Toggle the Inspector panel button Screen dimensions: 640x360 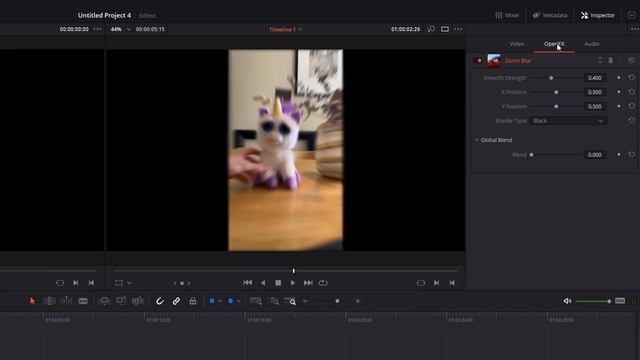pyautogui.click(x=598, y=16)
